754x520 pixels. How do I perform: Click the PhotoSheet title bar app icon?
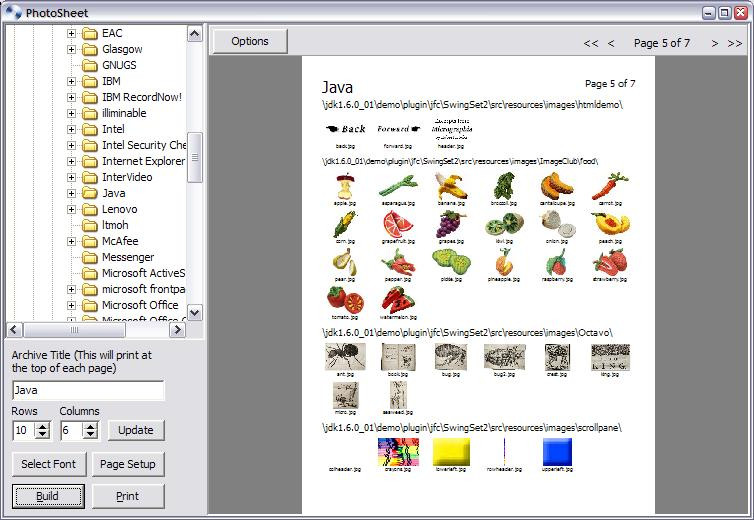click(13, 12)
